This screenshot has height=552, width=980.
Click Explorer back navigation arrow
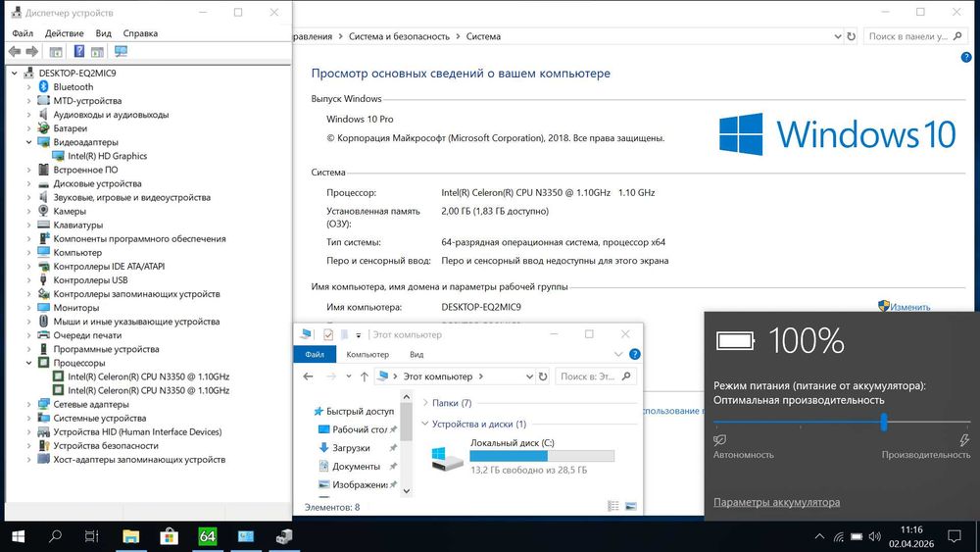pos(308,376)
